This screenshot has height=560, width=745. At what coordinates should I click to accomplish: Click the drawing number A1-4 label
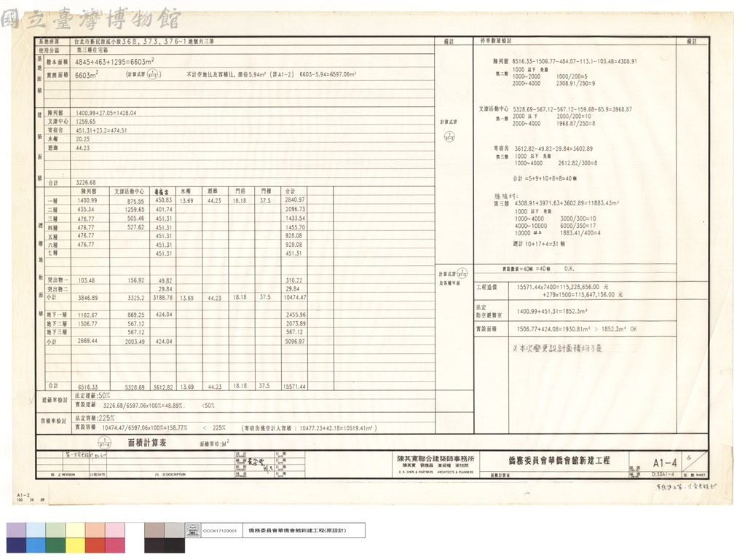coord(665,462)
